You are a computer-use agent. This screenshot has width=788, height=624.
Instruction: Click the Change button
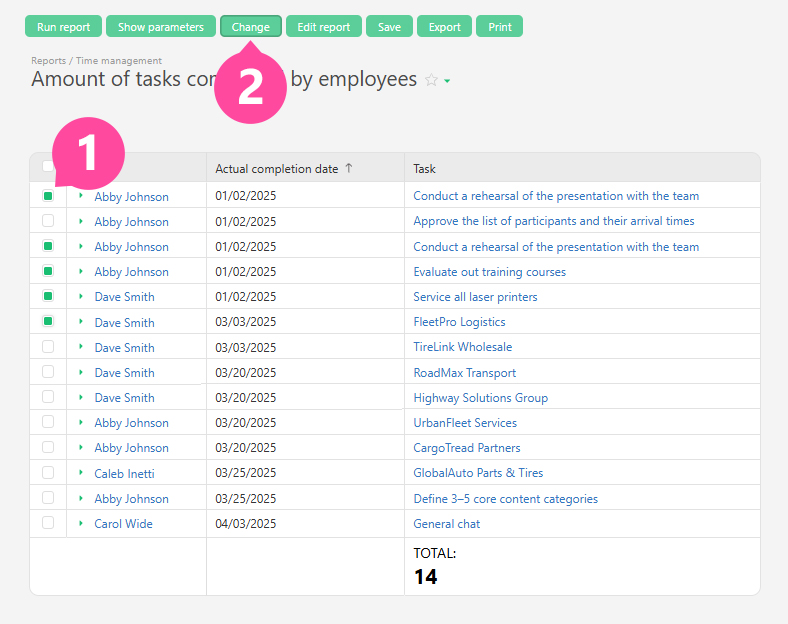pos(250,27)
